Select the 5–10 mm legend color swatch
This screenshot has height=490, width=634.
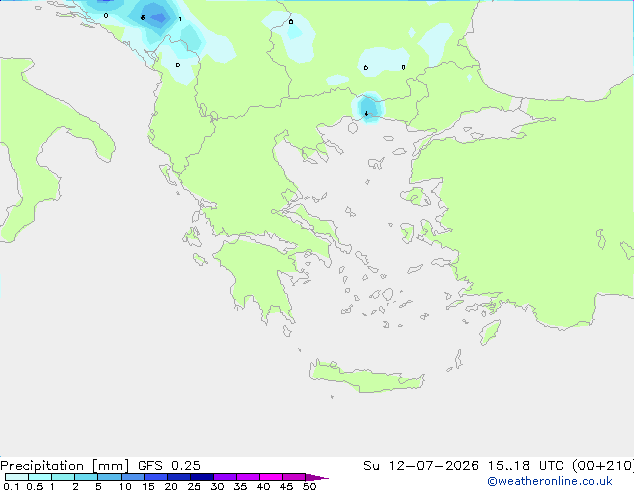pos(109,477)
